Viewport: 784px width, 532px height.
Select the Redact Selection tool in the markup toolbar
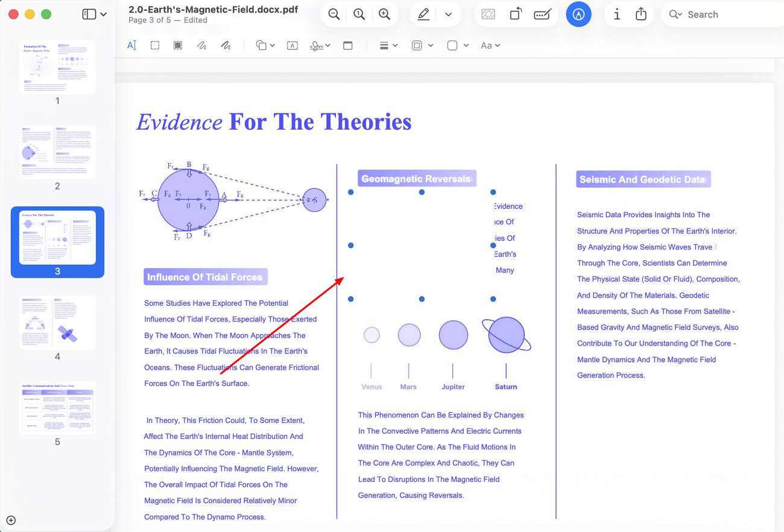pyautogui.click(x=178, y=45)
